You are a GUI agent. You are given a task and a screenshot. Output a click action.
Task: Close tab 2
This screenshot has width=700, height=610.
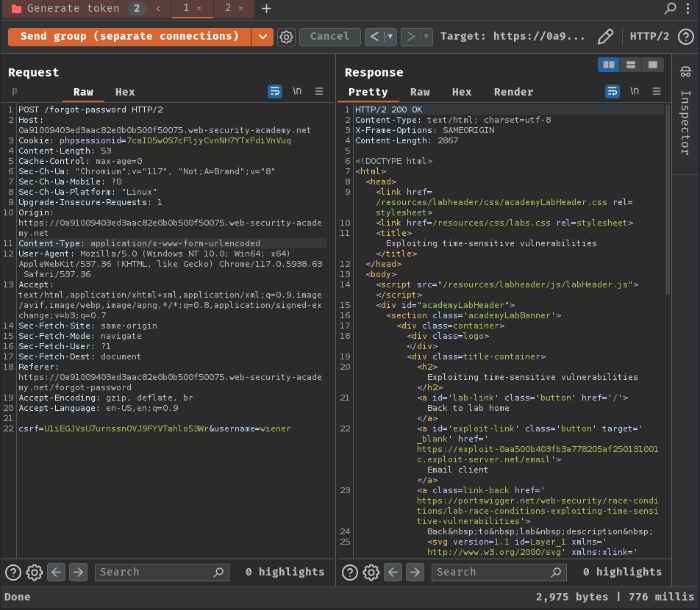(x=240, y=9)
